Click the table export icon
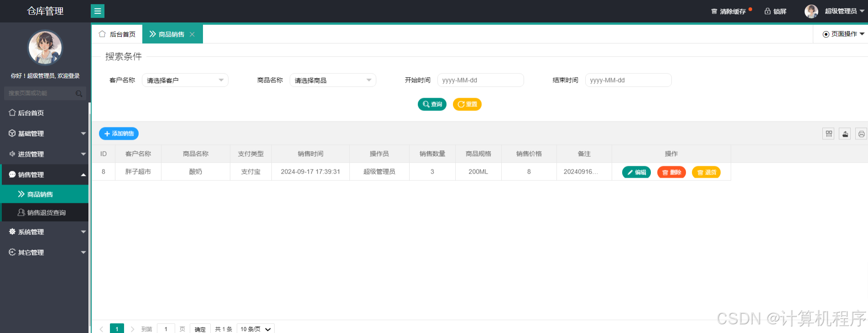868x333 pixels. (x=845, y=134)
